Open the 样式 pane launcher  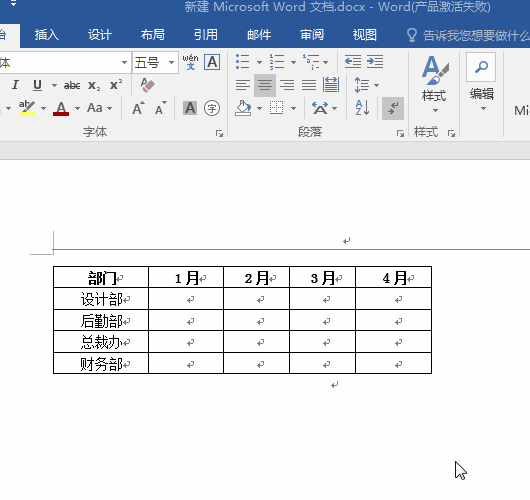tap(451, 134)
